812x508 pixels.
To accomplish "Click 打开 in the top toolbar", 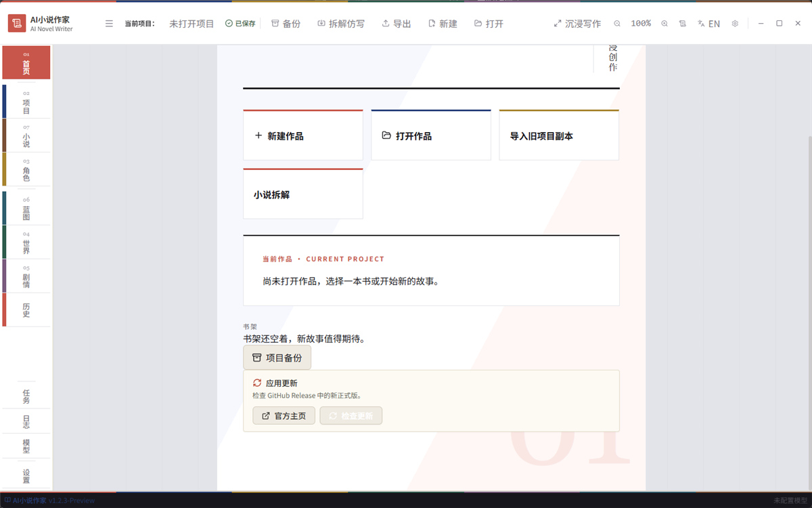I will click(x=489, y=24).
